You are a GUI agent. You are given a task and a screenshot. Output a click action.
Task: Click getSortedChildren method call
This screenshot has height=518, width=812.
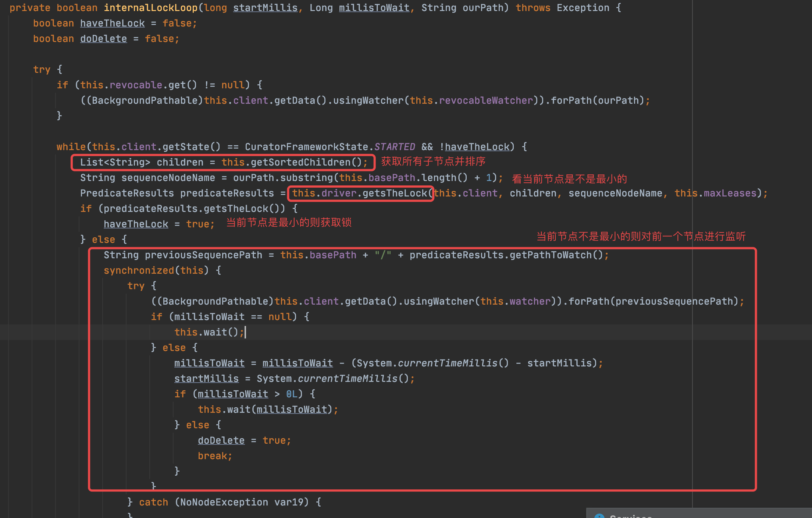(306, 162)
